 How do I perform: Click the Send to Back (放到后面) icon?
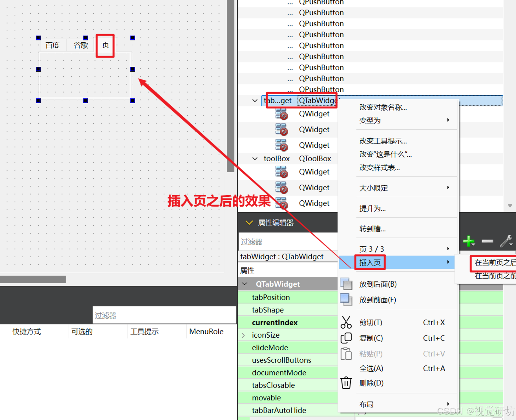tap(346, 284)
